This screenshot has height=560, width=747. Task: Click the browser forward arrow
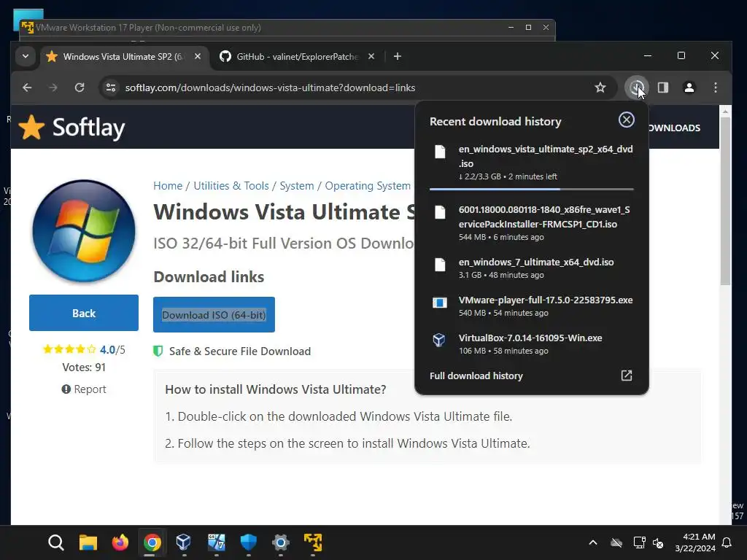(53, 87)
